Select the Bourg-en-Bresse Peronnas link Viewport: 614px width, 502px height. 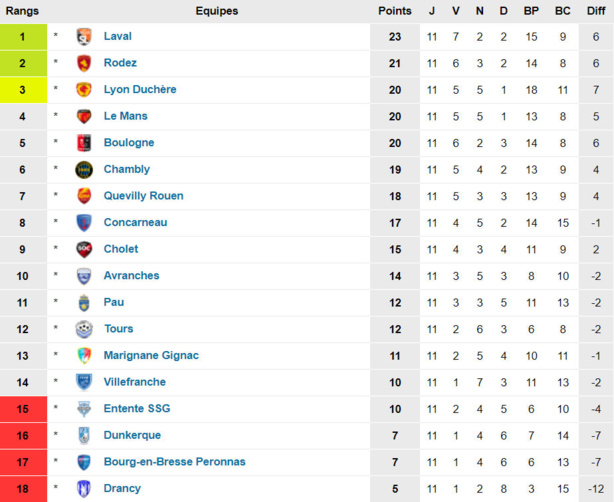coord(174,462)
